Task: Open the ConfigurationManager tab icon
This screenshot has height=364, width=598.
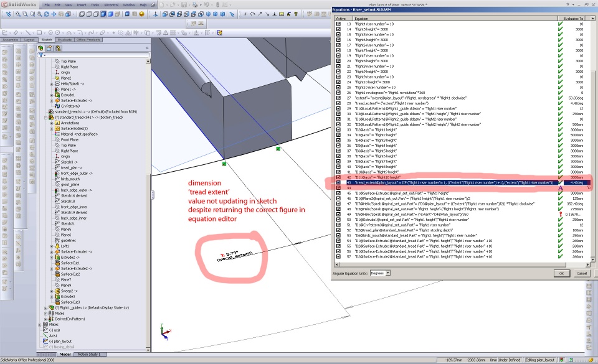Action: pyautogui.click(x=58, y=49)
